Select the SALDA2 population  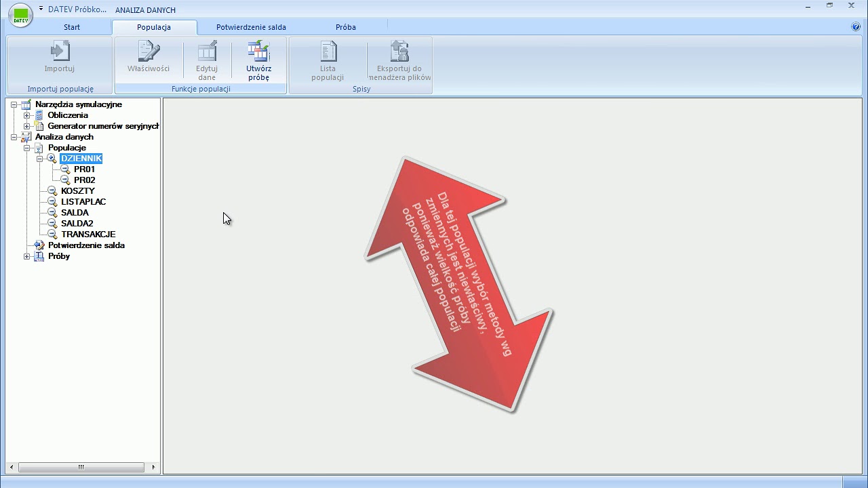(x=77, y=224)
